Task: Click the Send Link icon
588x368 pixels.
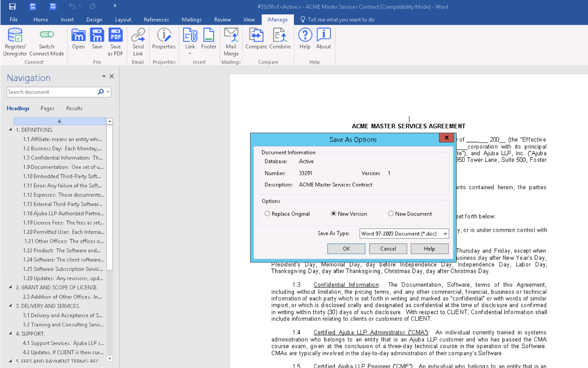Action: coord(138,35)
